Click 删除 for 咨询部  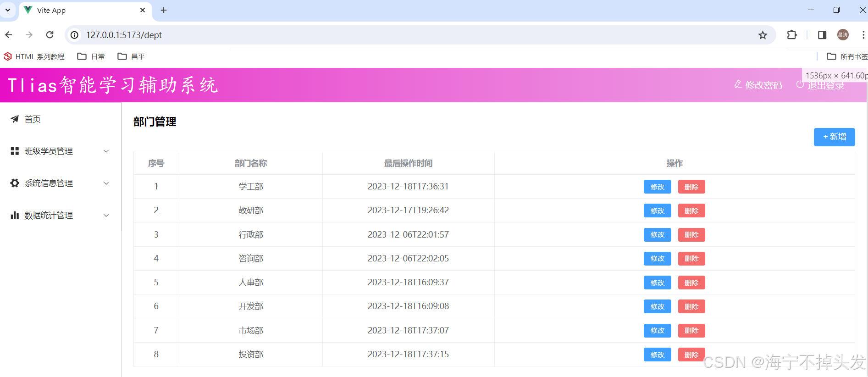pyautogui.click(x=691, y=259)
